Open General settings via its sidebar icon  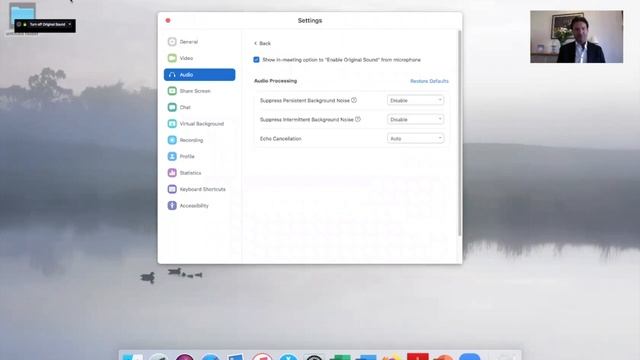(x=172, y=42)
